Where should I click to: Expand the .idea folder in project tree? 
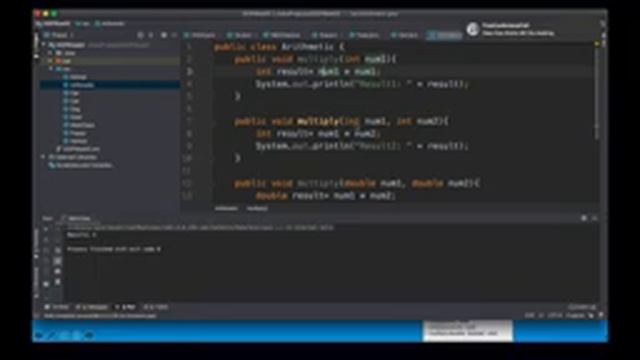[x=51, y=53]
